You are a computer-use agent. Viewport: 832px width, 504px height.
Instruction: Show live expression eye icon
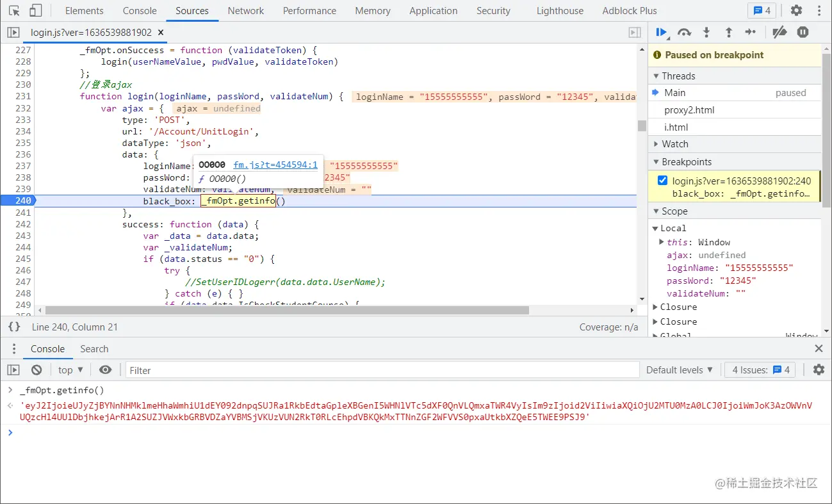[x=106, y=370]
